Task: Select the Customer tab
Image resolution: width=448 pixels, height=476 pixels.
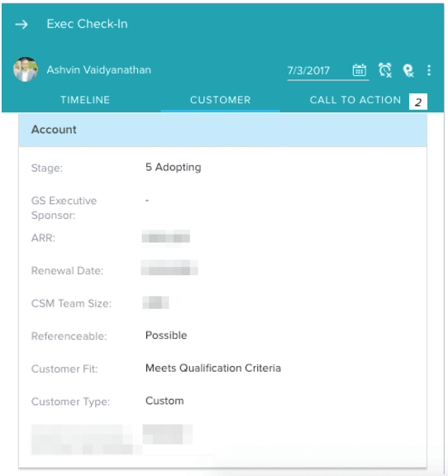Action: coord(221,100)
